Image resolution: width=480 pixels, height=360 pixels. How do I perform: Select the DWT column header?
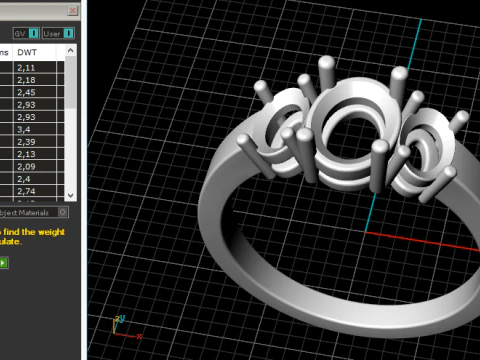coord(34,52)
